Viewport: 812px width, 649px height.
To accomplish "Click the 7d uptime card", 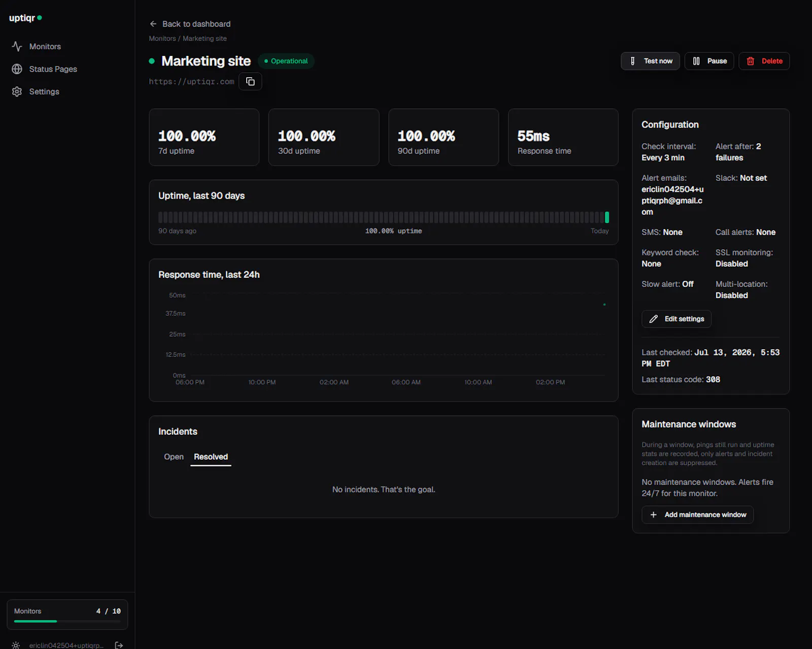I will click(204, 137).
